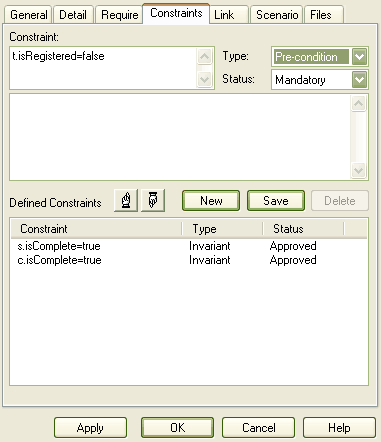Save the current constraint
The width and height of the screenshot is (381, 442).
[276, 201]
